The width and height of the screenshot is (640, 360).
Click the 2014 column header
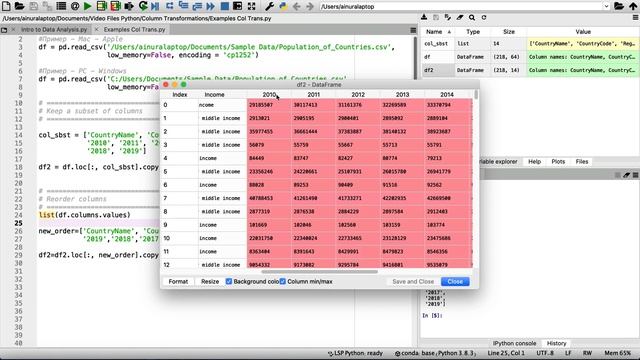[x=447, y=95]
